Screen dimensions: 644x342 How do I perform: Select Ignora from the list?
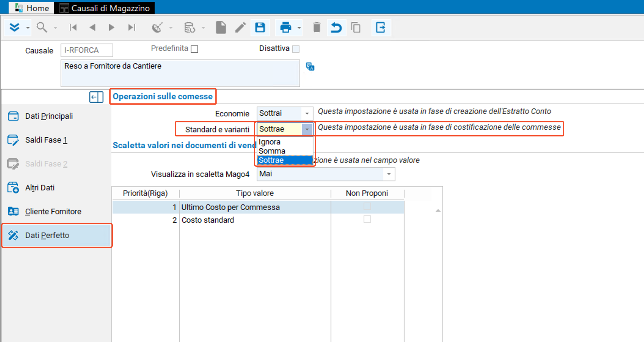285,142
